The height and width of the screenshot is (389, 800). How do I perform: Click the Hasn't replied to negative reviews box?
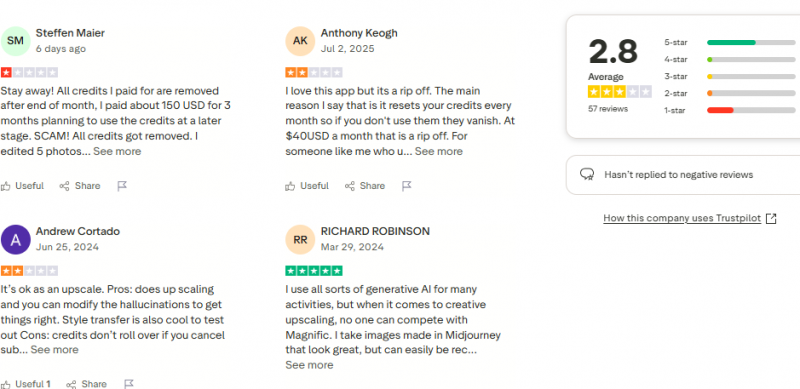point(683,175)
